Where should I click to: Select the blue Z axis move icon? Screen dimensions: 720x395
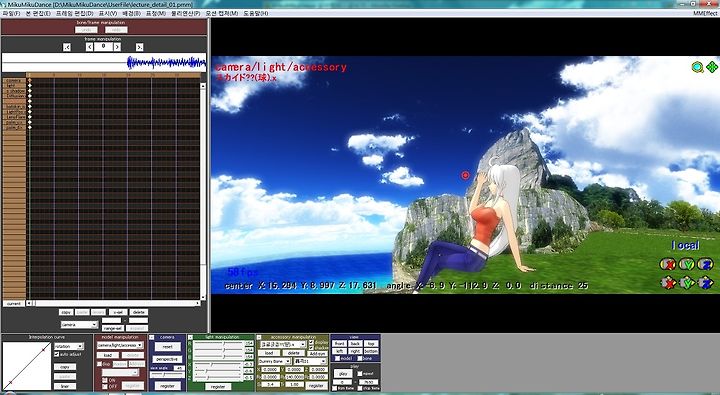[705, 282]
